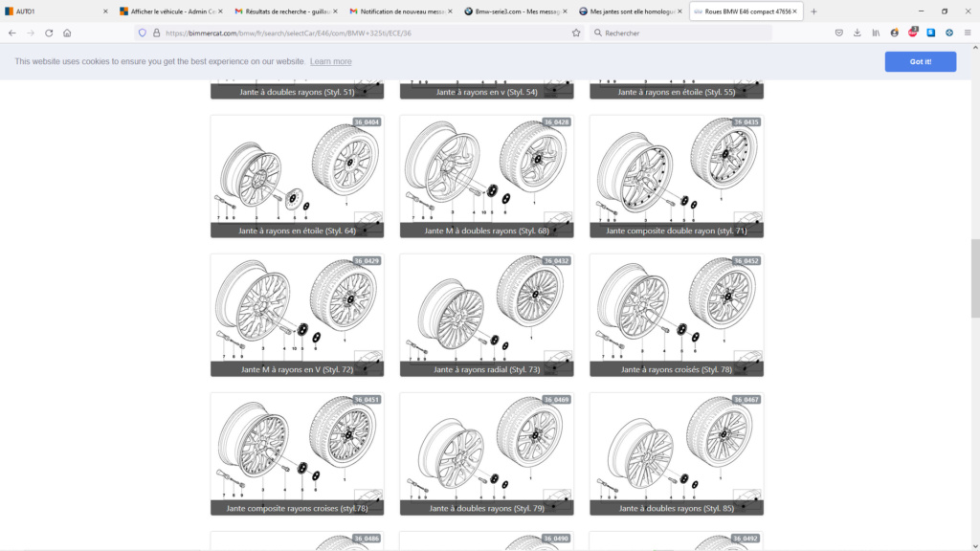Open Jante composite rayons croises styl.78
This screenshot has height=551, width=980.
[297, 453]
